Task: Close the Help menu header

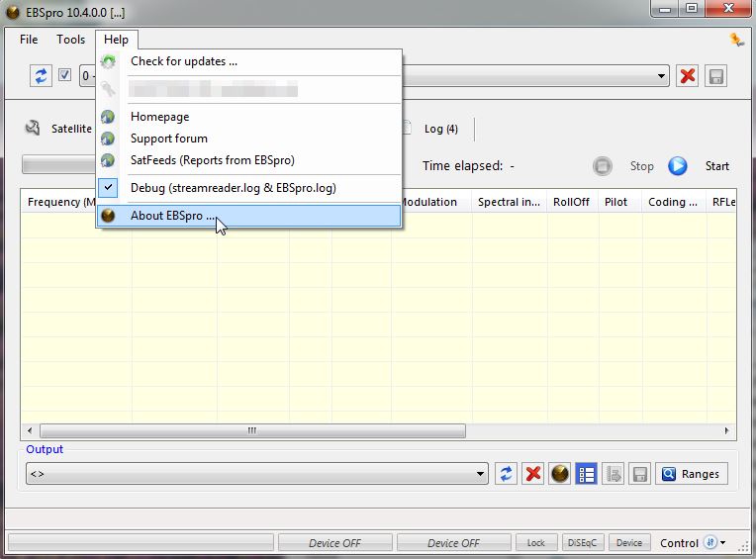Action: pyautogui.click(x=116, y=40)
